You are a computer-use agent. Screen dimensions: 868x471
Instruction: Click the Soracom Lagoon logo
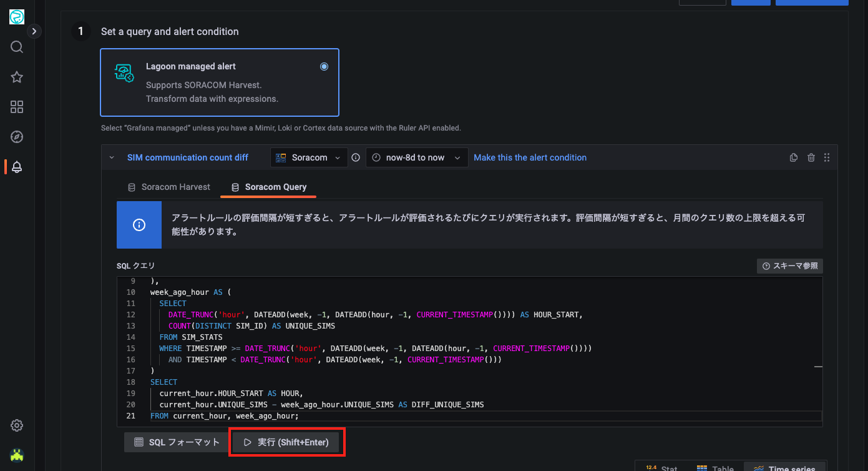(x=17, y=17)
